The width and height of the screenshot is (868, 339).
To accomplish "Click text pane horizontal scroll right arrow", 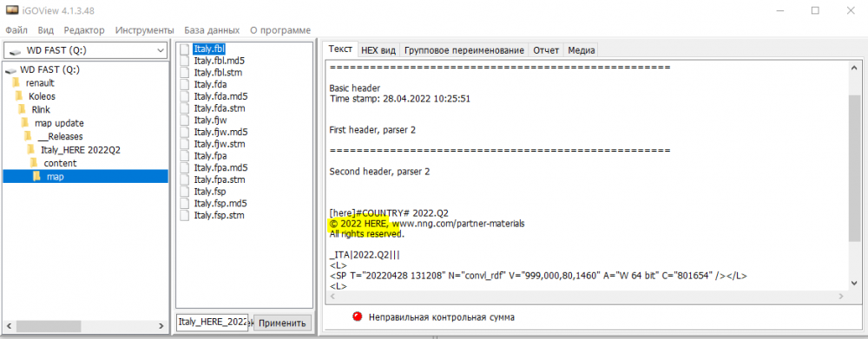I will [x=841, y=297].
